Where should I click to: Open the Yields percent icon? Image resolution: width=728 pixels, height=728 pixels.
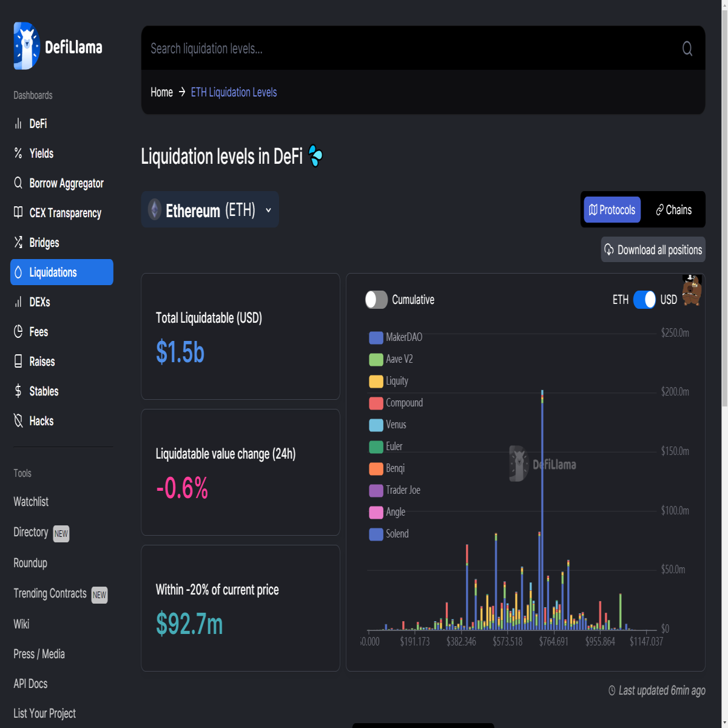[x=18, y=153]
